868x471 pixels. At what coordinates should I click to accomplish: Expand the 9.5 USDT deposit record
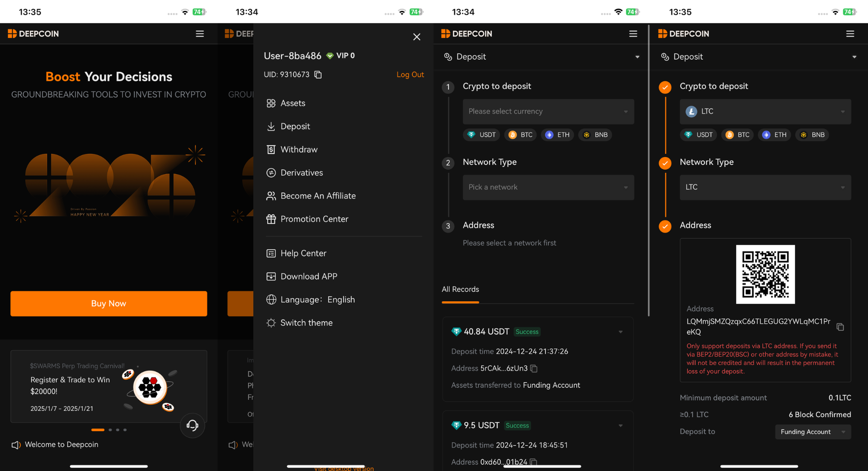pyautogui.click(x=621, y=426)
